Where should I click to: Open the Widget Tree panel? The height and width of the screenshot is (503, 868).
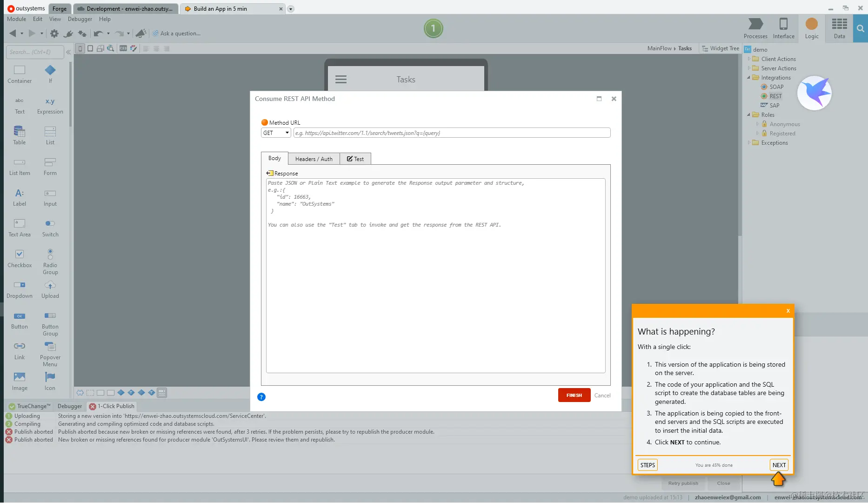(720, 48)
